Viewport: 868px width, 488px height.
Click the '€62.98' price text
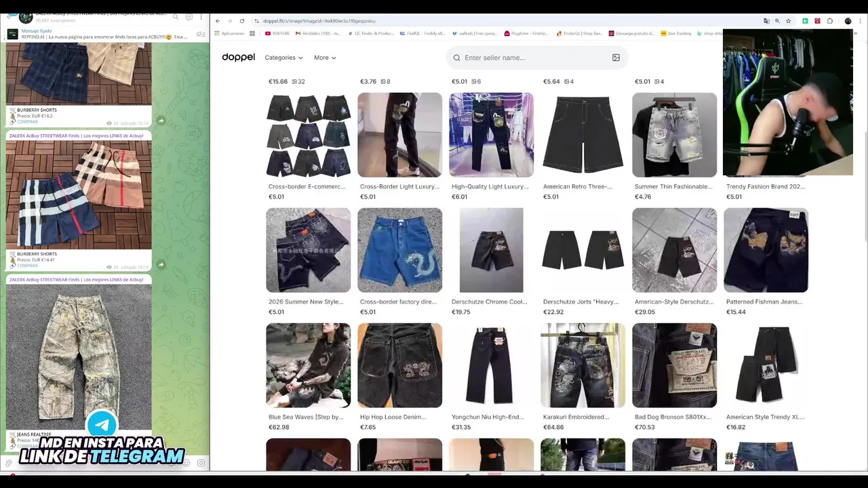coord(279,428)
